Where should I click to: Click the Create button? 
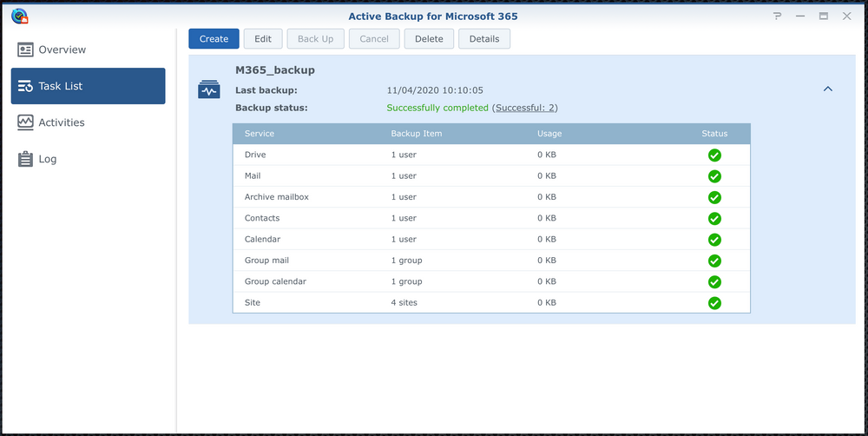tap(214, 39)
